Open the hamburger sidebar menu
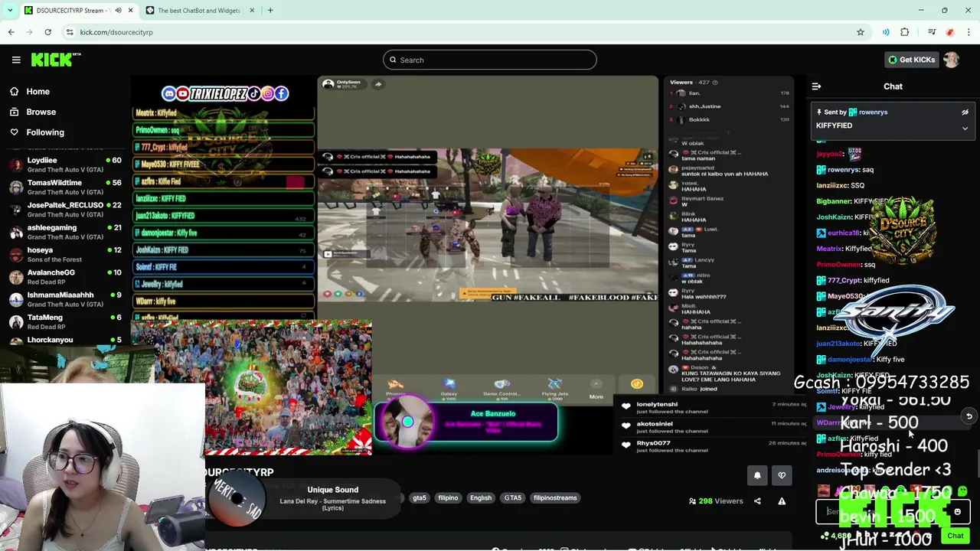 pos(15,60)
